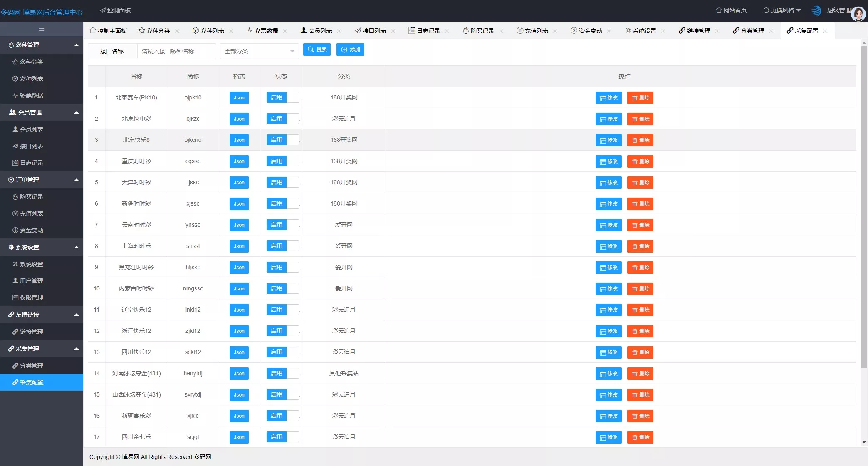The image size is (868, 466).
Task: Toggle the 启用 switch for 四川金七乐
Action: point(282,437)
